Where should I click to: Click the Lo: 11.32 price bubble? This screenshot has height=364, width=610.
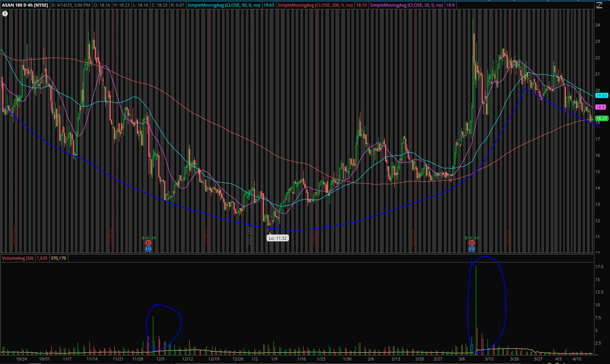coord(277,237)
